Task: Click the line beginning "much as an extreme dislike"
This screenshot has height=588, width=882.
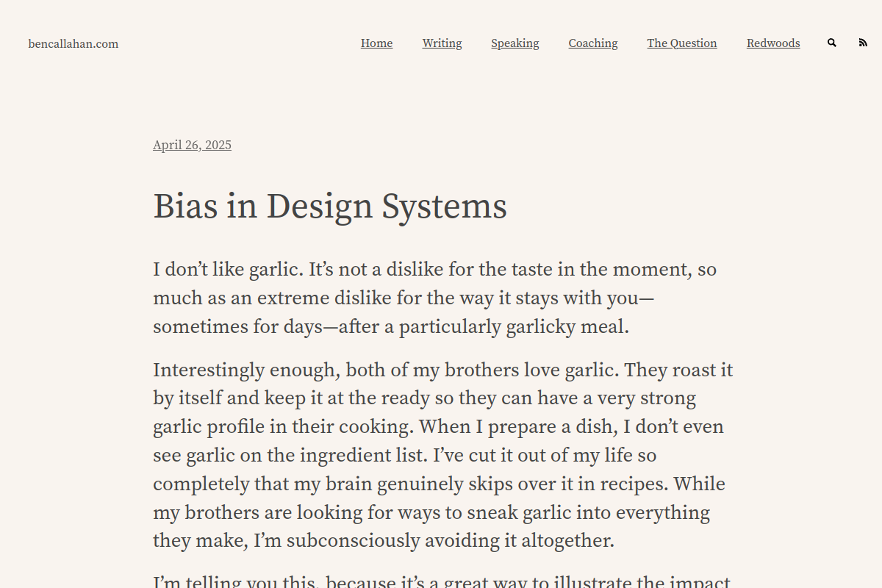Action: [x=404, y=298]
